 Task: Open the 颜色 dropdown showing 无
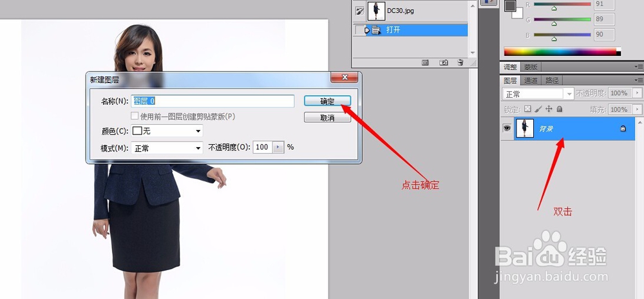[167, 131]
